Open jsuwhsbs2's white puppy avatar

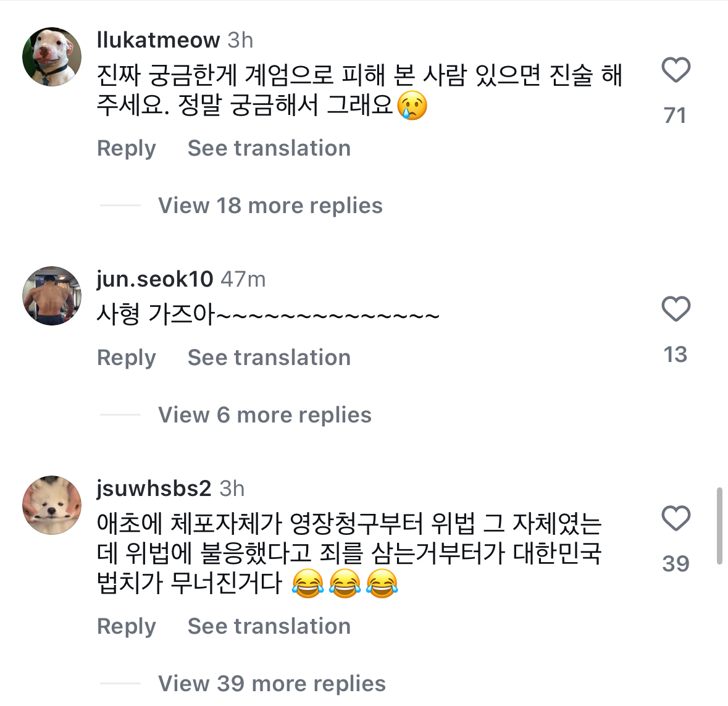click(x=52, y=505)
